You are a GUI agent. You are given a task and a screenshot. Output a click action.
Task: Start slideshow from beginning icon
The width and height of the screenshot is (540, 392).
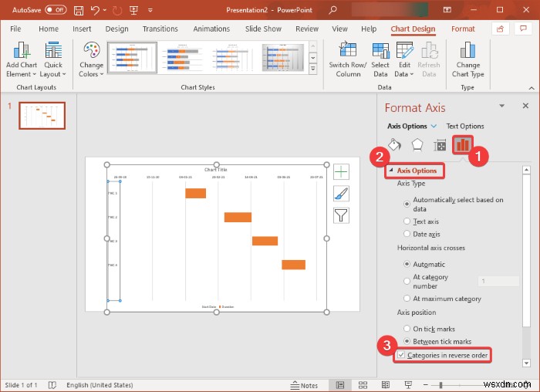pos(134,10)
